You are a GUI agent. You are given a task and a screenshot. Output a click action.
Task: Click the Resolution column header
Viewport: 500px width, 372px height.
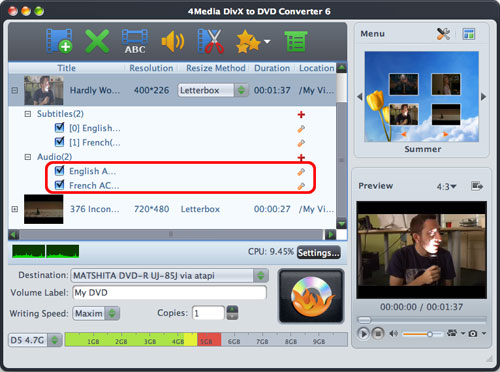click(x=151, y=68)
